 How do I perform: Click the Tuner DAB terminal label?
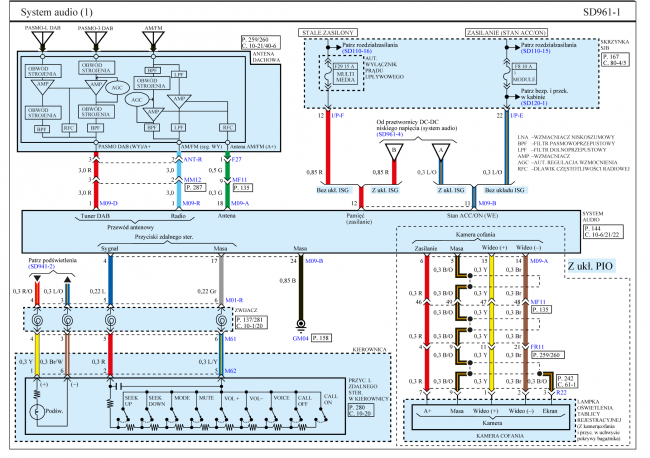click(95, 216)
